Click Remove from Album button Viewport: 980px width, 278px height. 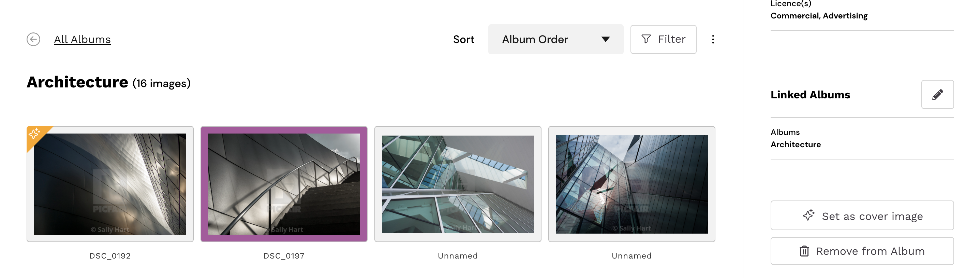point(862,251)
